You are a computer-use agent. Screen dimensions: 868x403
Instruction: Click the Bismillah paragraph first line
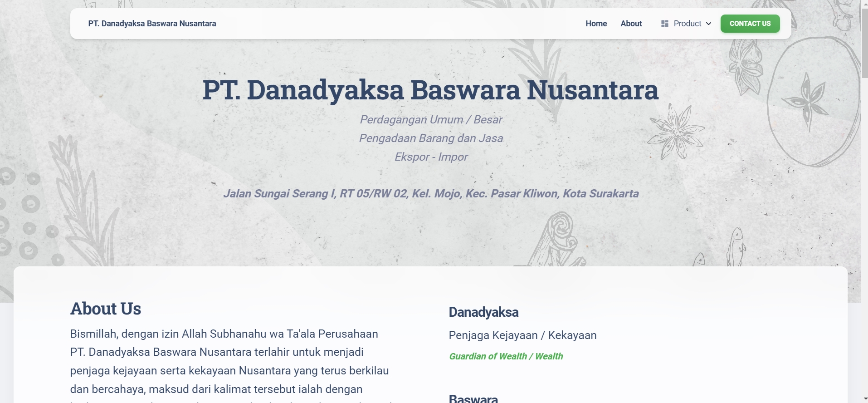pos(224,334)
